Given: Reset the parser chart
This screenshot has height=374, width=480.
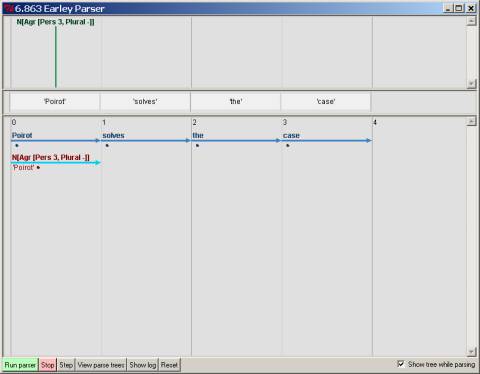Looking at the screenshot, I should tap(169, 365).
